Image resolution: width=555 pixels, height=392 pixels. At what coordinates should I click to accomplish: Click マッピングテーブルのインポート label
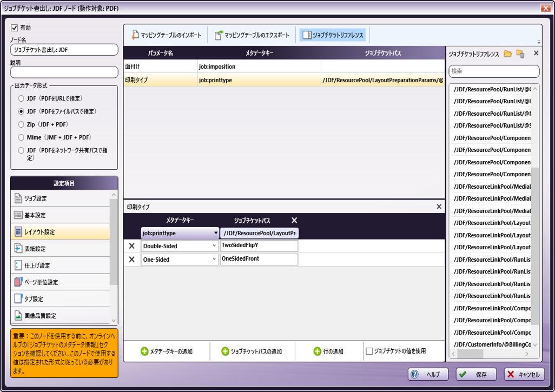171,35
